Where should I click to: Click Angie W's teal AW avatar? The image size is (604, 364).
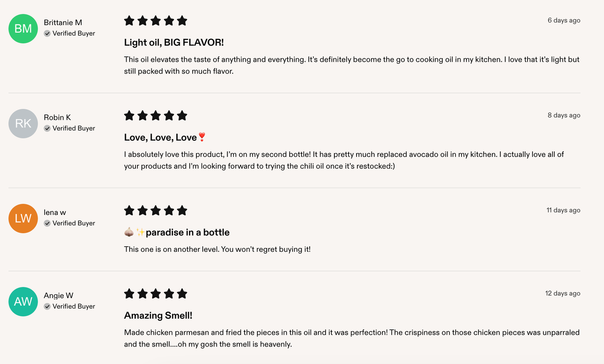tap(23, 301)
